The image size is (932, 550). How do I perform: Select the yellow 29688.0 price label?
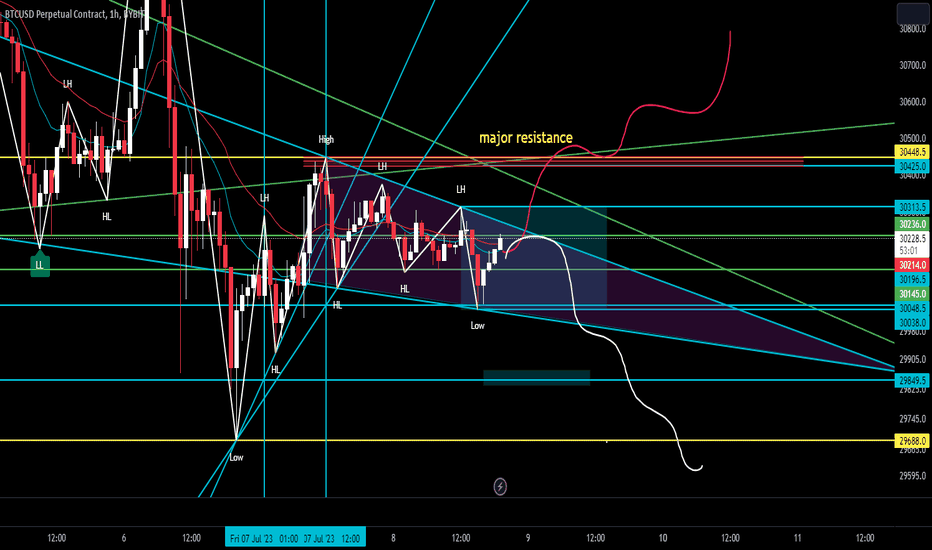(x=912, y=441)
